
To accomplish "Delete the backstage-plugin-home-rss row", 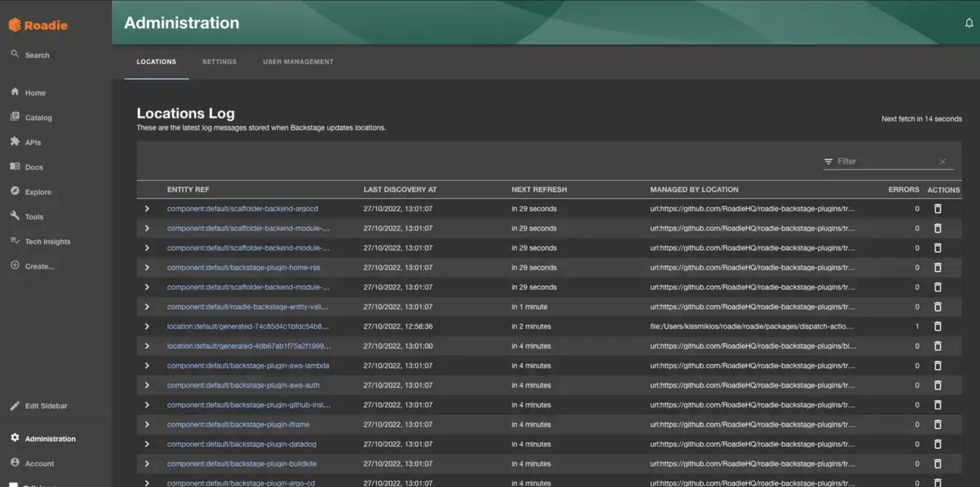I will point(937,268).
